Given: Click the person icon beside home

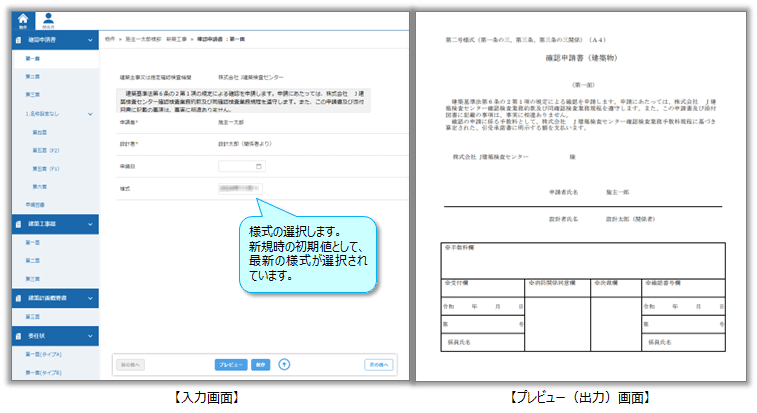Looking at the screenshot, I should tap(48, 21).
